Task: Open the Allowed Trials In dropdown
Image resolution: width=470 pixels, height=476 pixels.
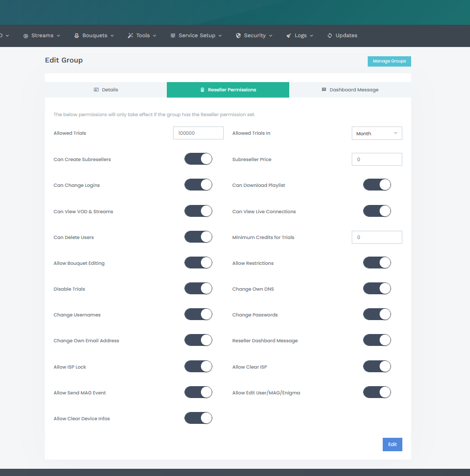Action: (x=377, y=133)
